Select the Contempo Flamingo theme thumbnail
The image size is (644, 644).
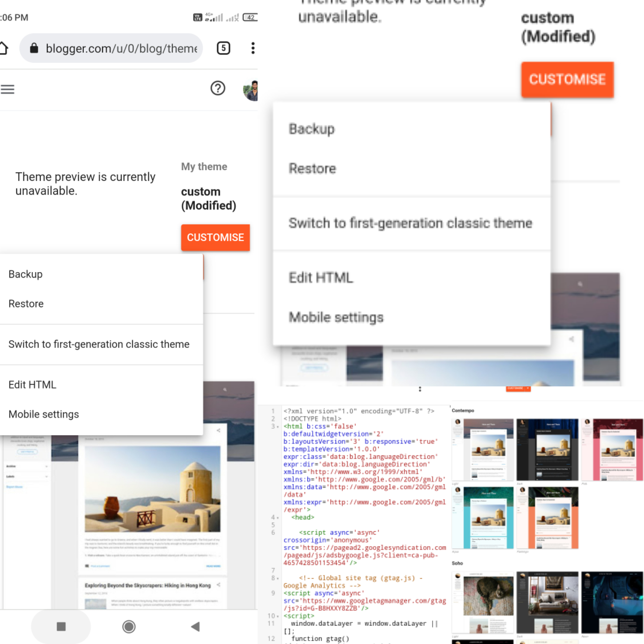(547, 518)
